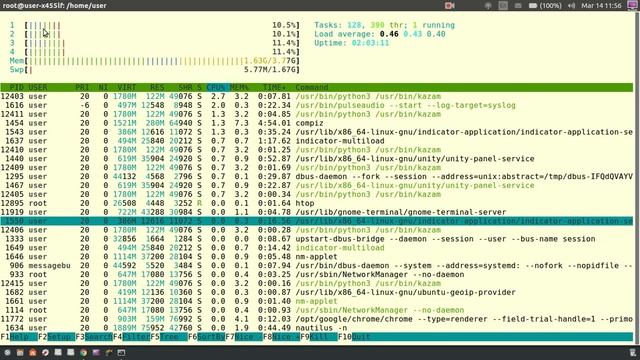Select indicator-multiload row with PID 1637
The width and height of the screenshot is (640, 360).
317,141
